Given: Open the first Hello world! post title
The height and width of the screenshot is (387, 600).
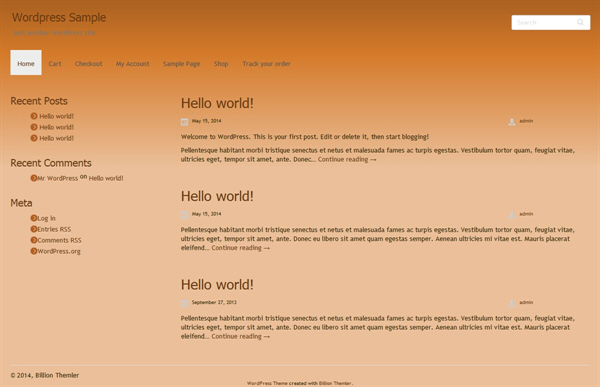Looking at the screenshot, I should [x=217, y=103].
